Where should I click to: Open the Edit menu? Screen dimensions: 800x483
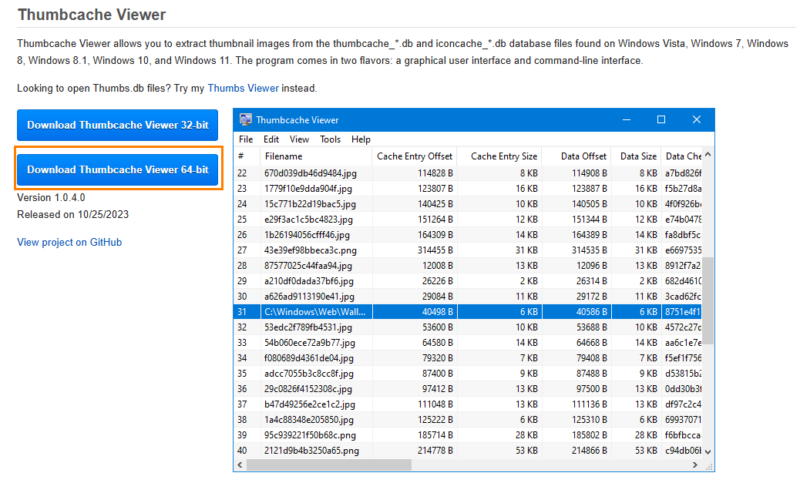pos(271,139)
